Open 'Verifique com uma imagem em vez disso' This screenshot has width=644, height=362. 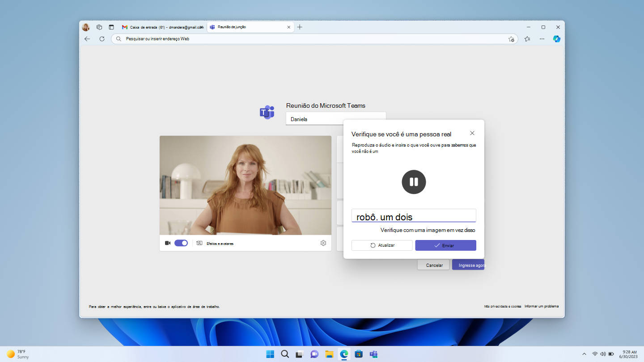point(428,230)
